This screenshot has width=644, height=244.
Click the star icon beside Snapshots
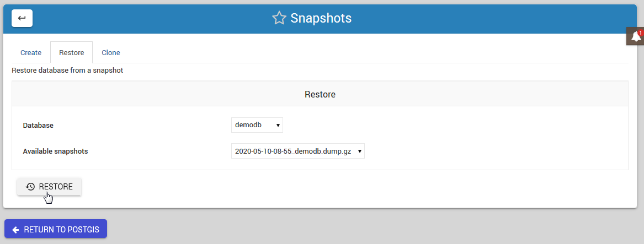tap(279, 18)
